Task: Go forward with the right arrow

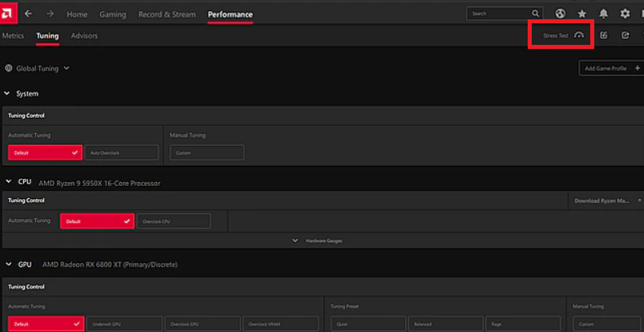Action: pos(50,14)
